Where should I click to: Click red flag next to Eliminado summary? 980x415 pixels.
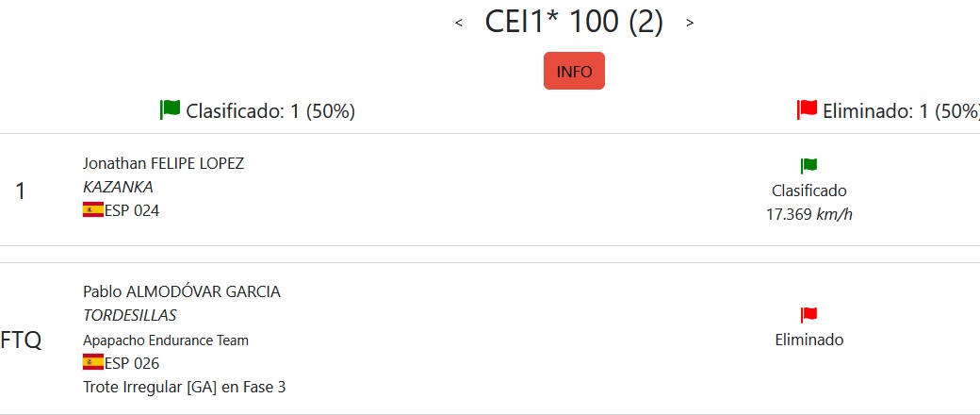coord(807,109)
